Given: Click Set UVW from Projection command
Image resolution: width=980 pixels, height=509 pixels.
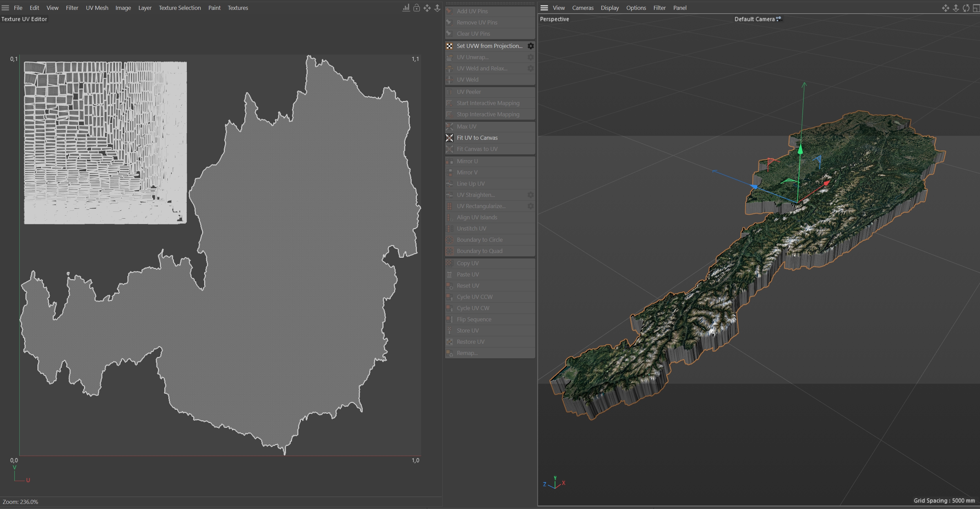Looking at the screenshot, I should coord(489,46).
